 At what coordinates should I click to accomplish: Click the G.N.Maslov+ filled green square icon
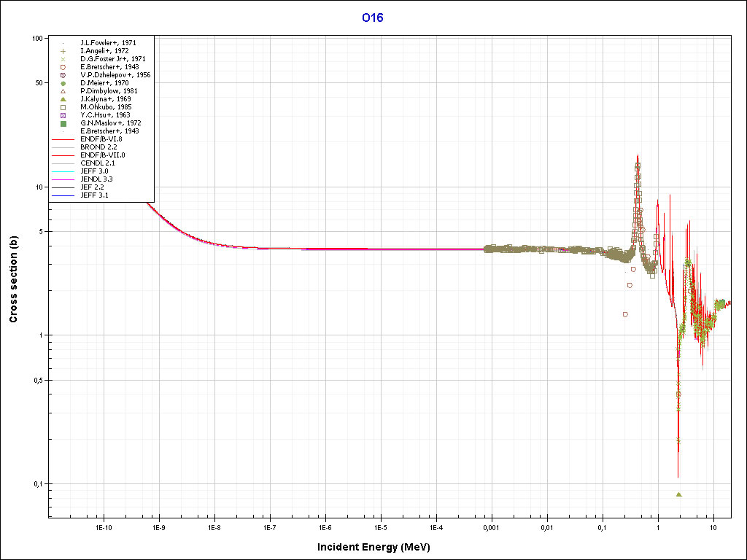(63, 123)
